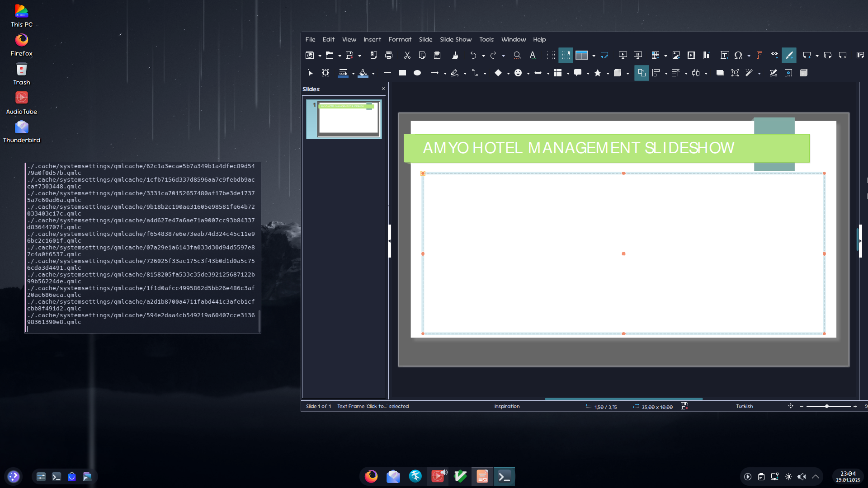Click the Insert Text Box icon
This screenshot has width=868, height=488.
coord(724,55)
